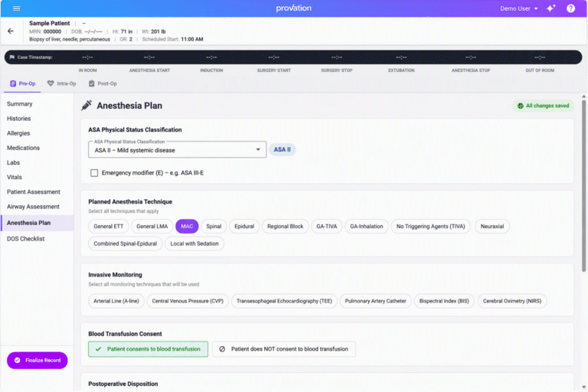
Task: Toggle the General LMA technique chip
Action: 152,226
